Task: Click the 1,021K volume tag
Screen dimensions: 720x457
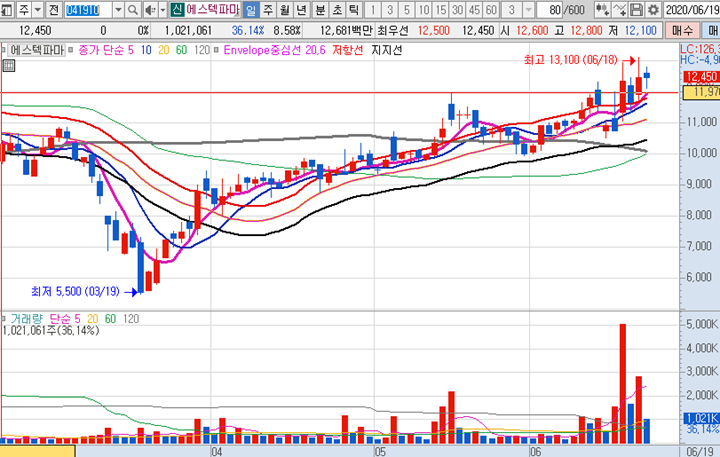Action: [x=701, y=418]
